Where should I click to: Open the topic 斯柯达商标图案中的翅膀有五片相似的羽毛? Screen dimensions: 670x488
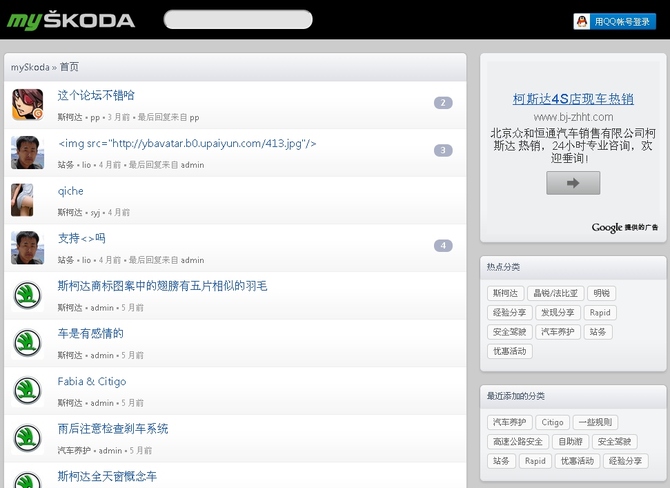(x=162, y=286)
